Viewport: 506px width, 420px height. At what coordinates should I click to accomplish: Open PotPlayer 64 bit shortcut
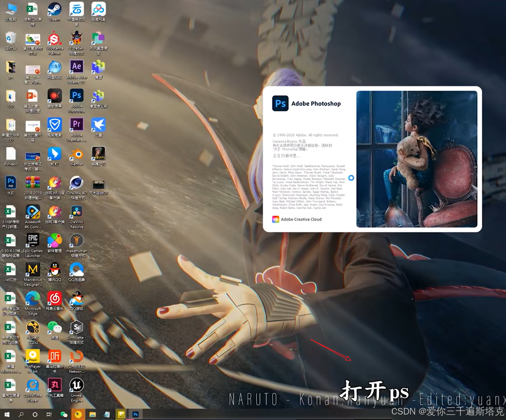tap(33, 361)
